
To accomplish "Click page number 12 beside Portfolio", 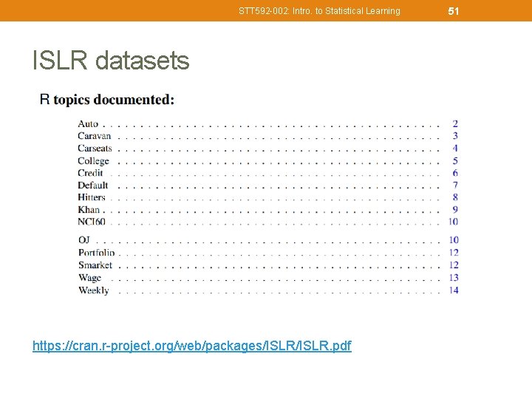I will click(x=454, y=253).
